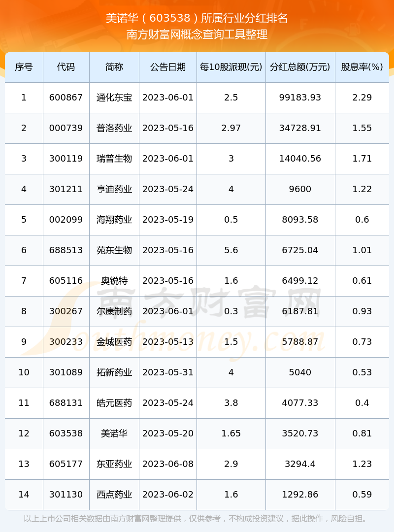
Task: Click the 分红总额(万元) column header
Action: (x=300, y=67)
